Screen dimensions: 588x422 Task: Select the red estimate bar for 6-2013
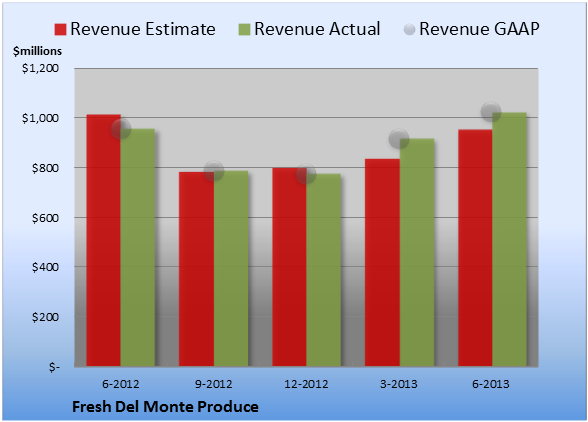[x=475, y=248]
